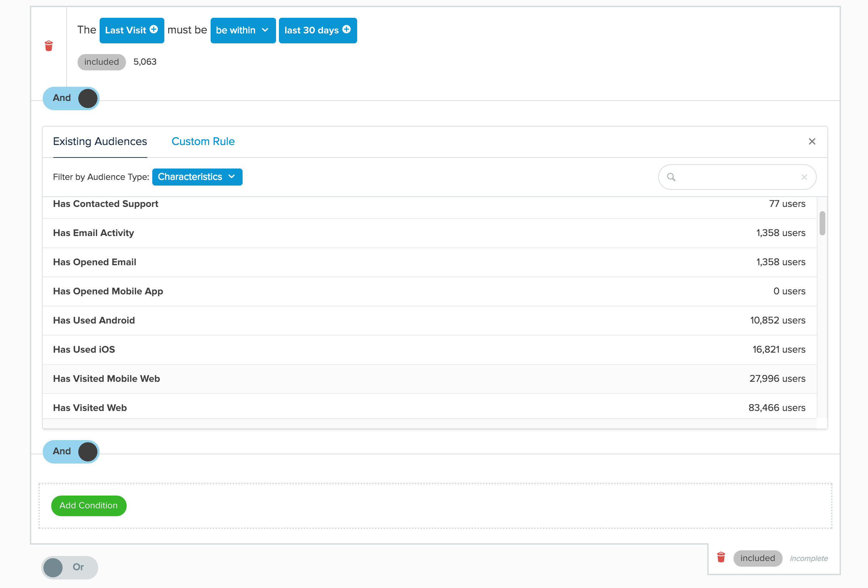
Task: Close the Existing Audiences panel
Action: click(812, 141)
